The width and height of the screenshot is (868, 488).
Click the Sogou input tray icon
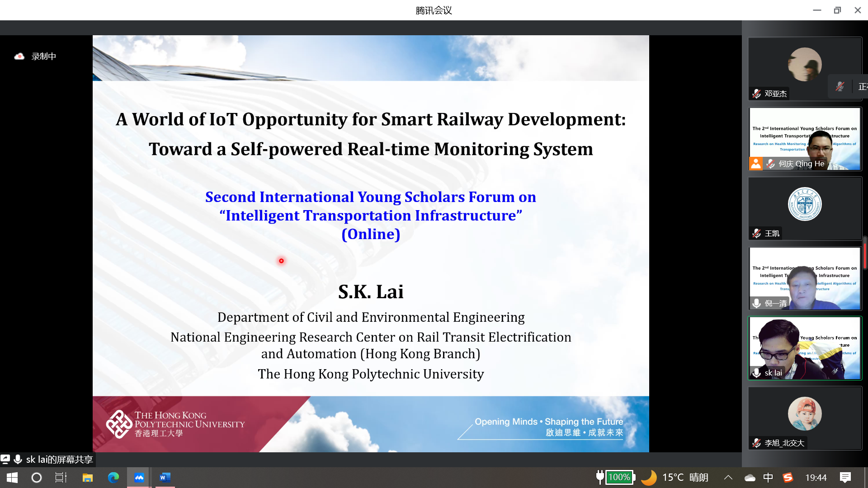coord(788,477)
